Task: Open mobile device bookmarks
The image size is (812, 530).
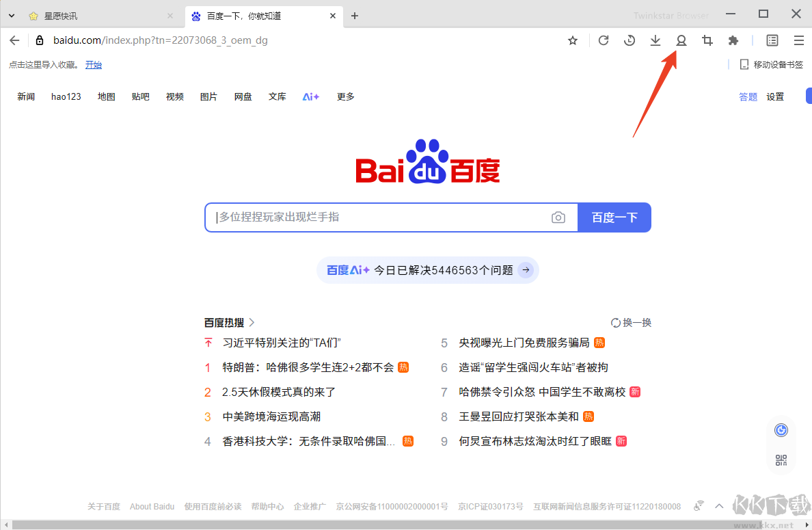Action: [x=771, y=64]
